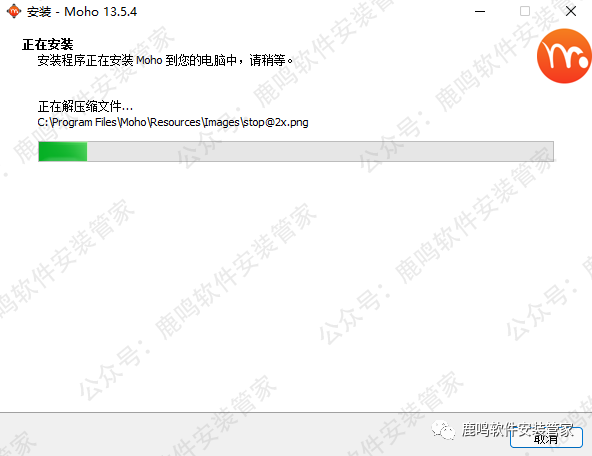The height and width of the screenshot is (456, 592).
Task: Close the Moho 13.5.4 installer window
Action: pos(571,11)
